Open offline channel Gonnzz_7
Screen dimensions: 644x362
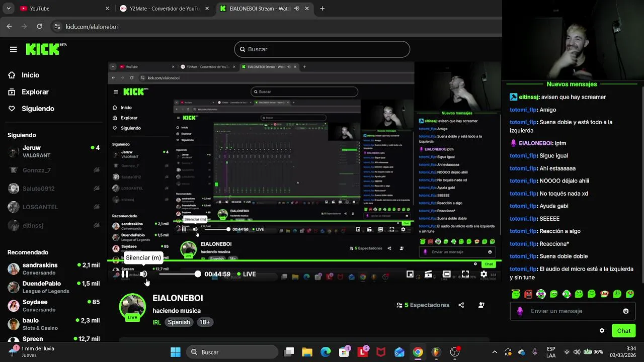pyautogui.click(x=53, y=170)
